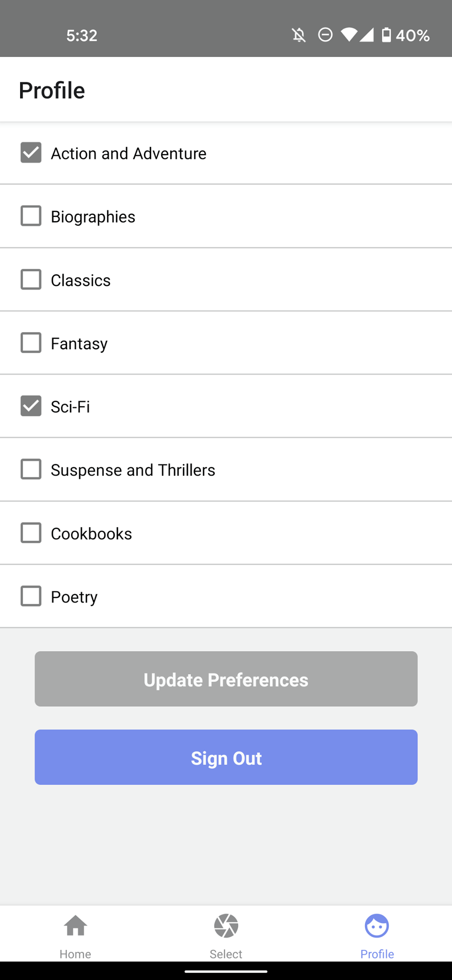
Task: Check the Cookbooks checkbox
Action: click(31, 533)
